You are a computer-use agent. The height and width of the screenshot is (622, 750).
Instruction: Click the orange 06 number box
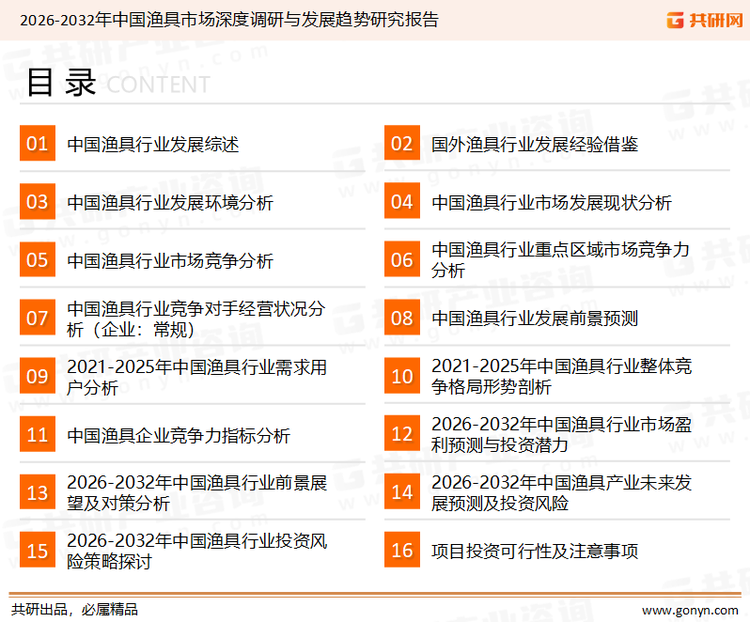(402, 259)
